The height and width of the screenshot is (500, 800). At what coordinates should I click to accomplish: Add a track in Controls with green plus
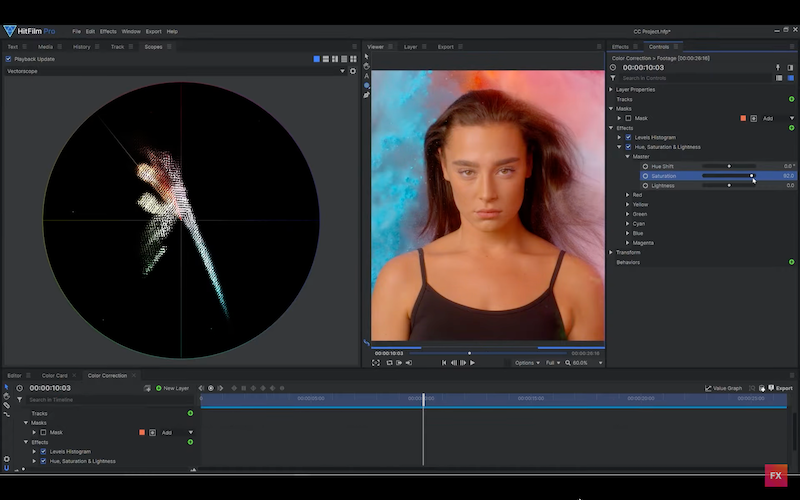[791, 99]
